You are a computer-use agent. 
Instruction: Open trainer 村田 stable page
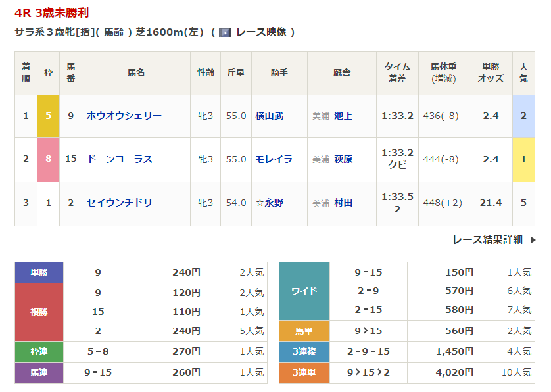tap(343, 203)
